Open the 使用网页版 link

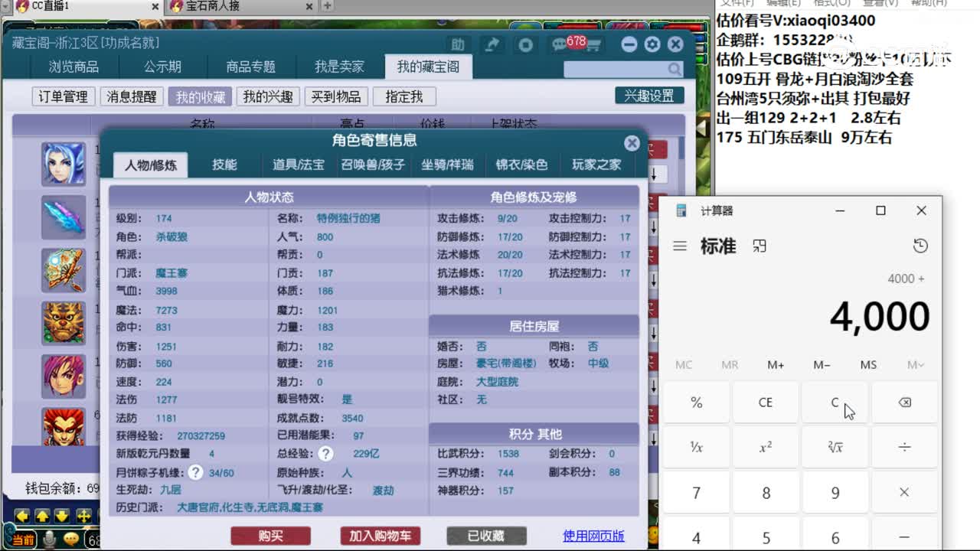click(592, 536)
